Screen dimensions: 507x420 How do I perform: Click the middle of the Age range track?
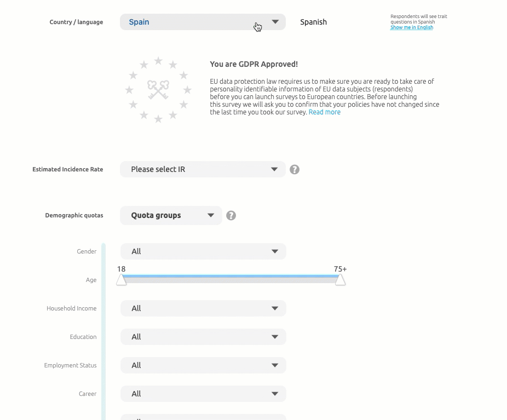[x=231, y=279]
